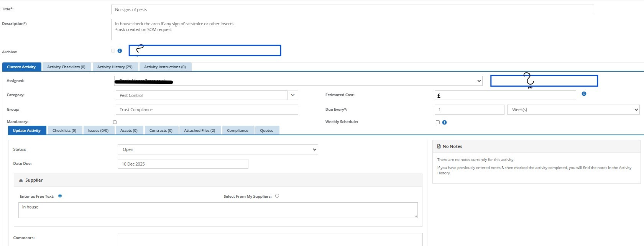
Task: Select the Enter as Free Text radio button
Action: [x=60, y=196]
